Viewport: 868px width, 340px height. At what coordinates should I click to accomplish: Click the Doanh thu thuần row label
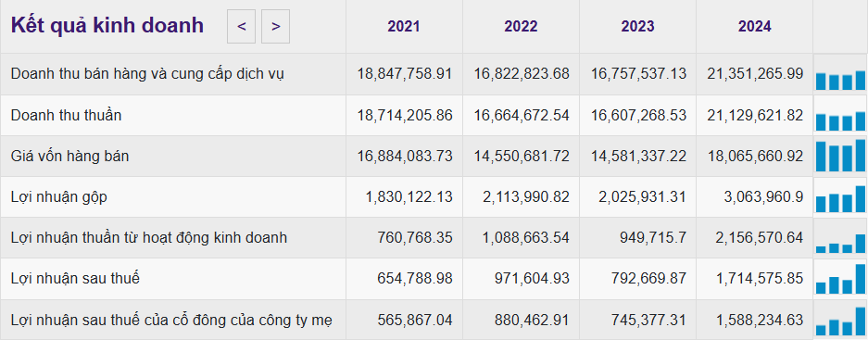66,115
